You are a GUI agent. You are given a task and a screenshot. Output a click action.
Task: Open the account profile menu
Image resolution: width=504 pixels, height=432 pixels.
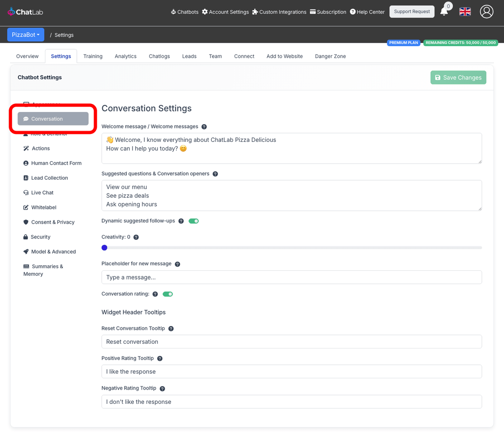(x=486, y=12)
